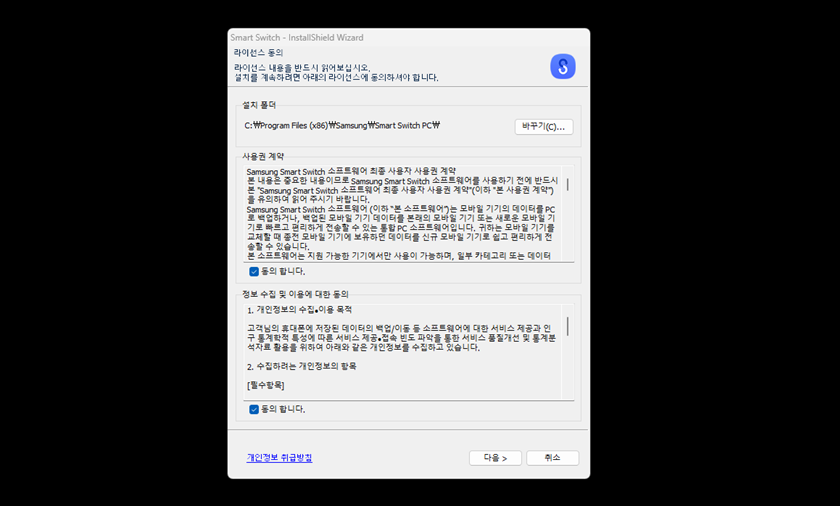The image size is (840, 506).
Task: Click the 사용권 계약 group label
Action: (263, 156)
